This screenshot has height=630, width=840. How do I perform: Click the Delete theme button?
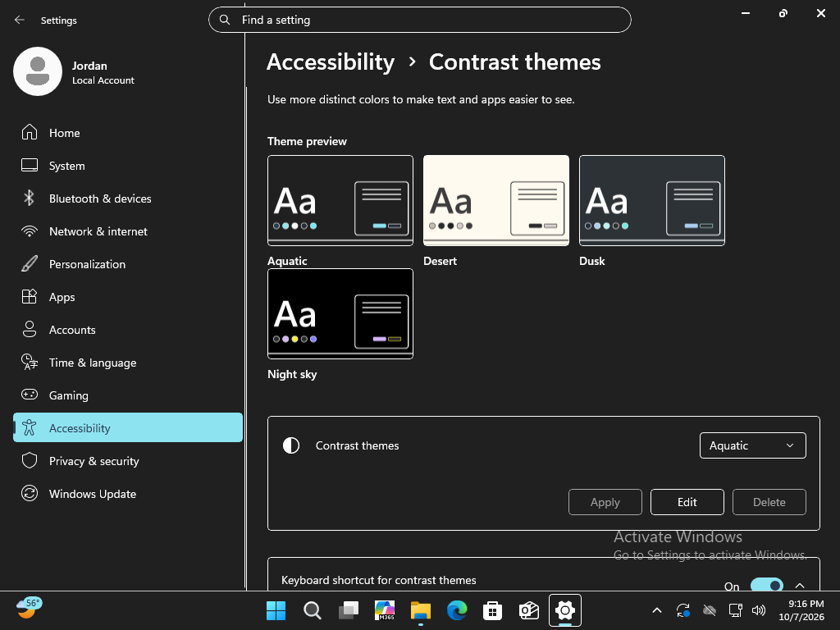[769, 502]
